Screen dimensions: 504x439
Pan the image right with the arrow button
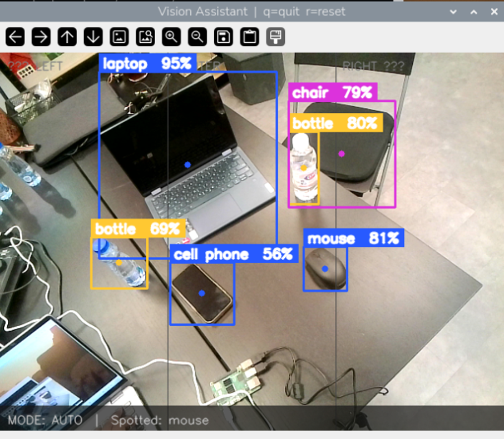pos(41,37)
